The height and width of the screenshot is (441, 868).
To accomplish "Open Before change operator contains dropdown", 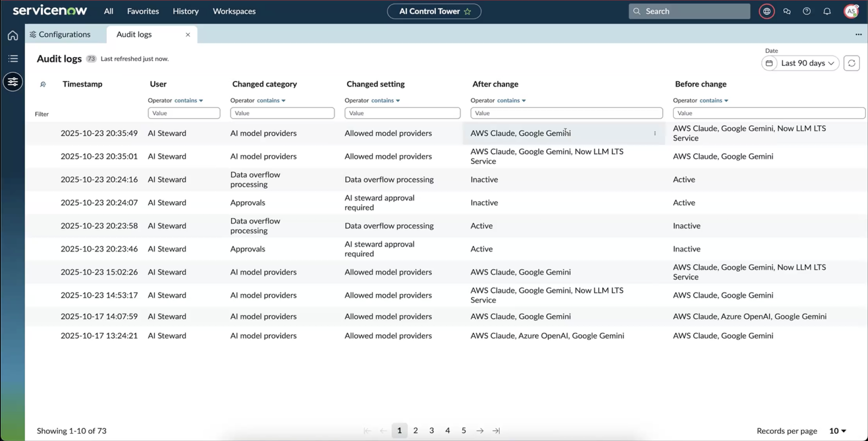I will (x=714, y=101).
